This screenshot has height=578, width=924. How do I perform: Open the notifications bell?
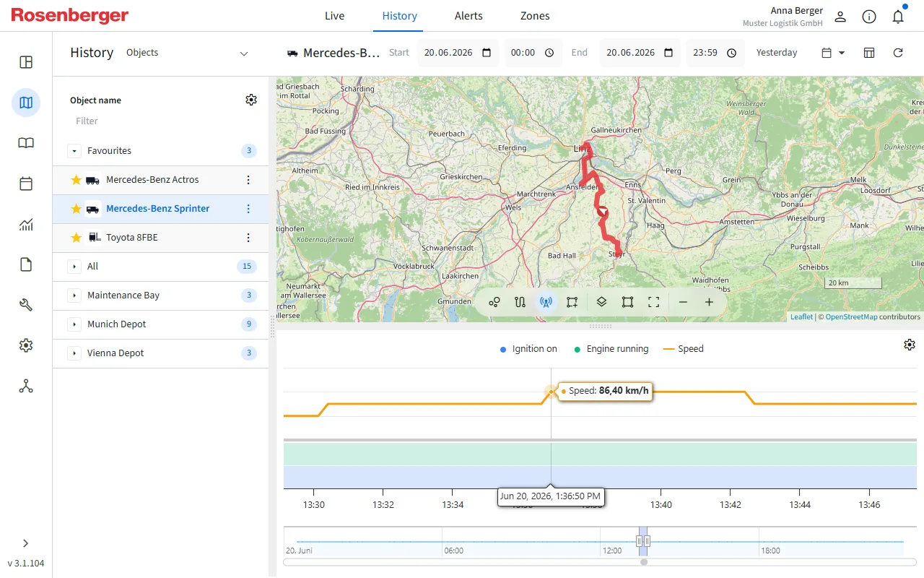click(898, 17)
